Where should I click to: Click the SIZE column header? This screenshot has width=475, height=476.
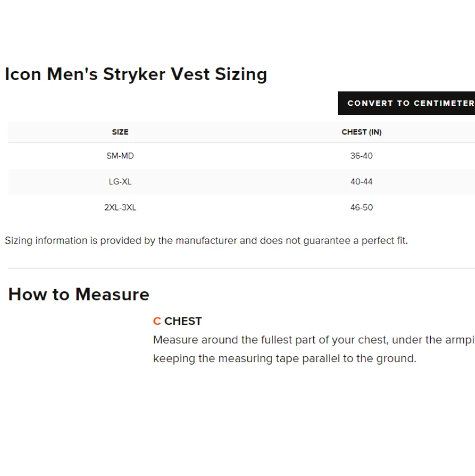pyautogui.click(x=120, y=132)
